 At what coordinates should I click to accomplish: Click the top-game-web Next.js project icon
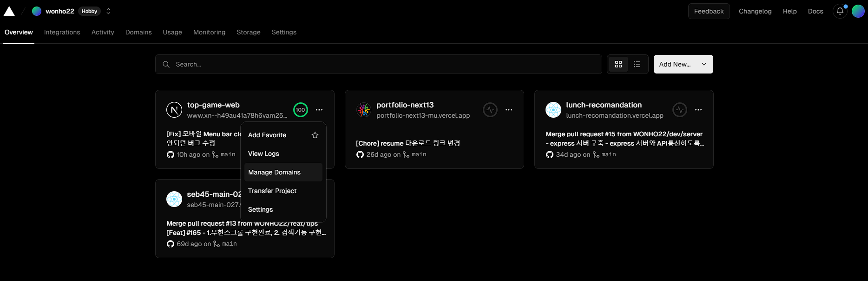click(x=174, y=110)
